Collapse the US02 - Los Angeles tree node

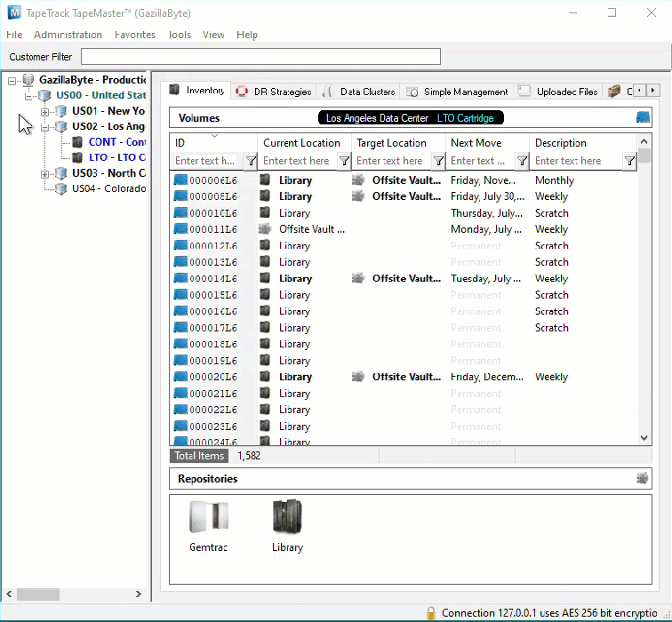(x=44, y=128)
